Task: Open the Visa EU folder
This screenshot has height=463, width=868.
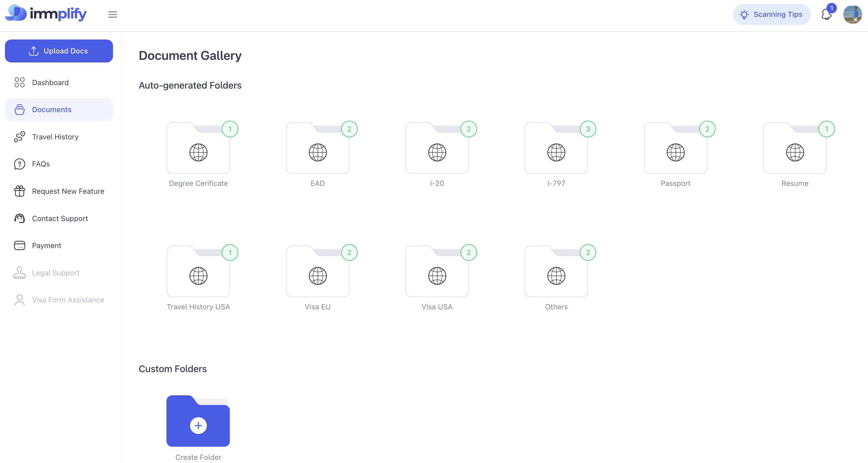Action: tap(318, 272)
